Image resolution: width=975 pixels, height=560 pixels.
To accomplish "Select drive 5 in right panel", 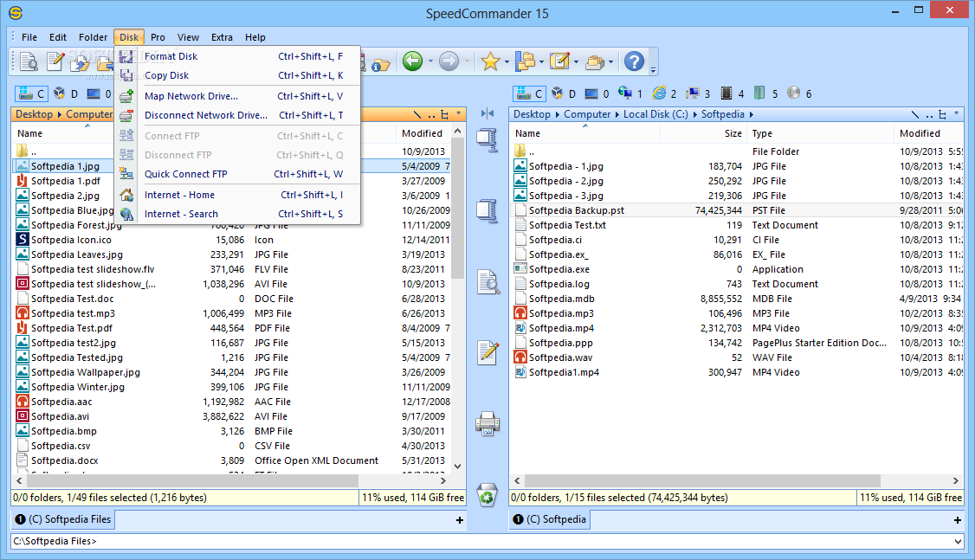I will tap(765, 93).
